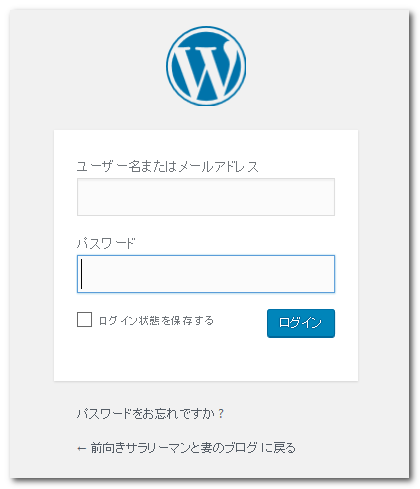Click the blue circular W icon
Image resolution: width=420 pixels, height=489 pixels.
[x=206, y=66]
